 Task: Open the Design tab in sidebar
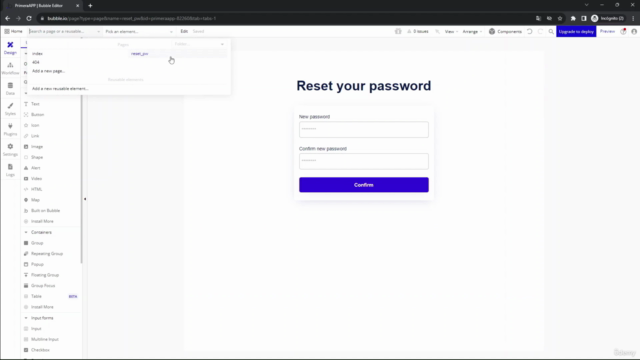(10, 48)
